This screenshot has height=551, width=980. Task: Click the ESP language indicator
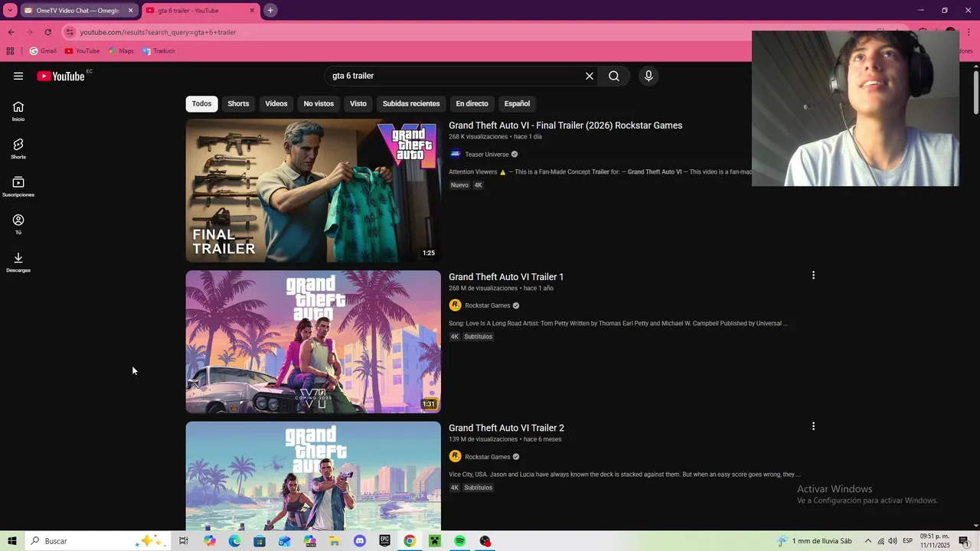pyautogui.click(x=907, y=541)
